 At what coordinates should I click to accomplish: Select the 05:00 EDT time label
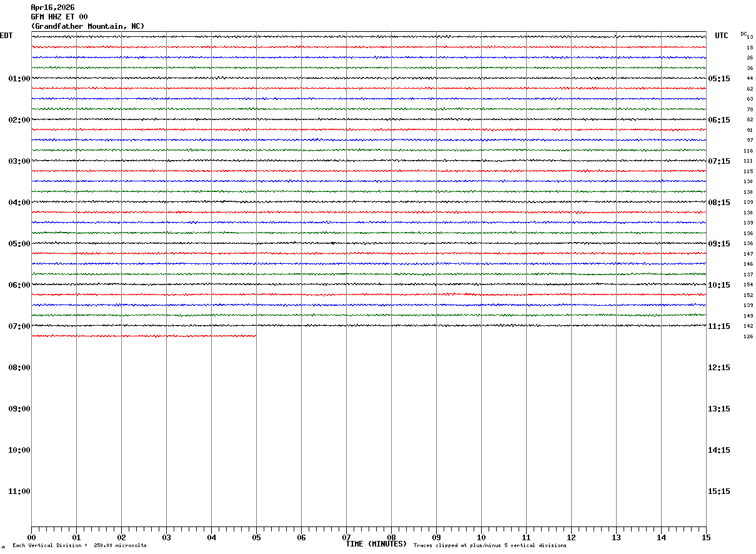click(19, 244)
